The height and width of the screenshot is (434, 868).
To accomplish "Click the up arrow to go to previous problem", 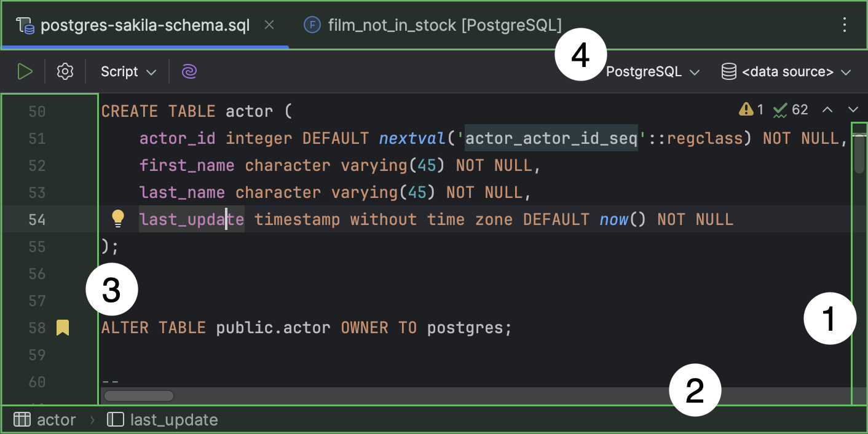I will pyautogui.click(x=827, y=109).
